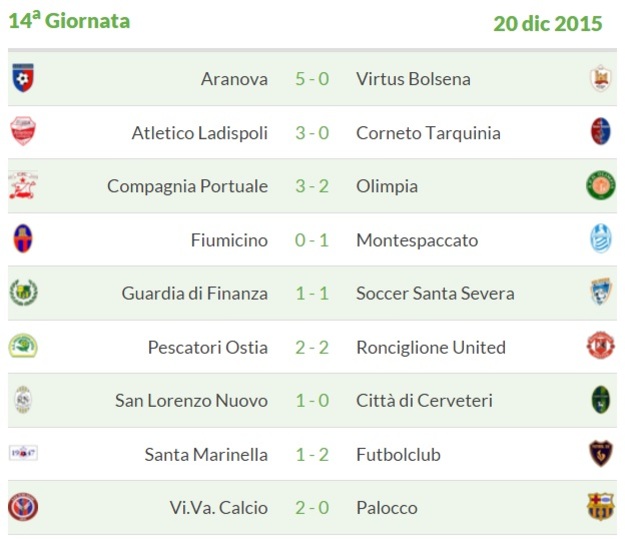
Task: Open the Soccer Santa Severa team link
Action: point(435,293)
